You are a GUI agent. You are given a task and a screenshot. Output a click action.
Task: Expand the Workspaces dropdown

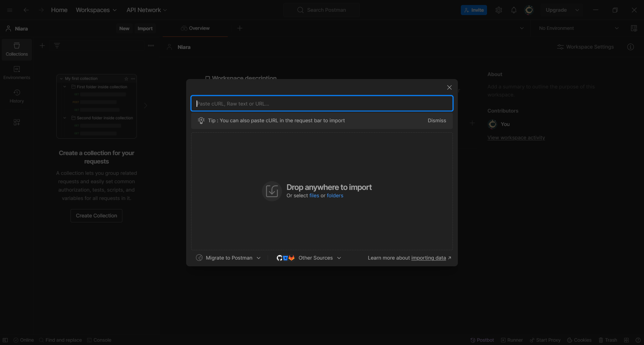pyautogui.click(x=96, y=10)
